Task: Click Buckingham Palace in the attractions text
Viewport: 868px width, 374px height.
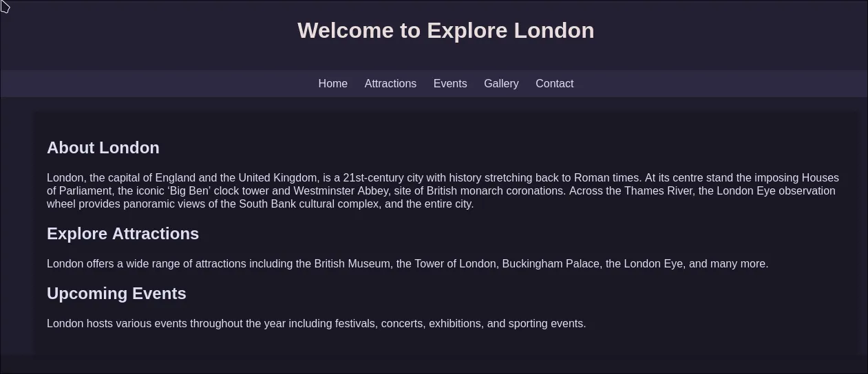Action: click(551, 263)
